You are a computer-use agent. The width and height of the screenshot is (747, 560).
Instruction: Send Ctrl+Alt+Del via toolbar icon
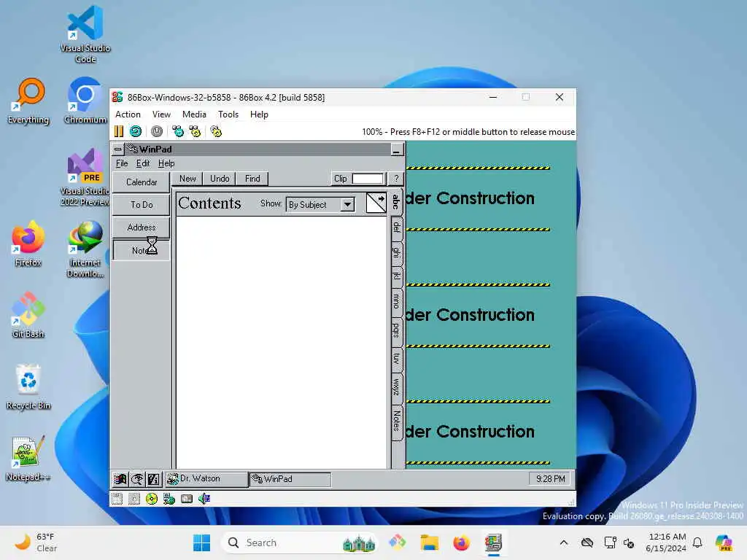pyautogui.click(x=178, y=131)
